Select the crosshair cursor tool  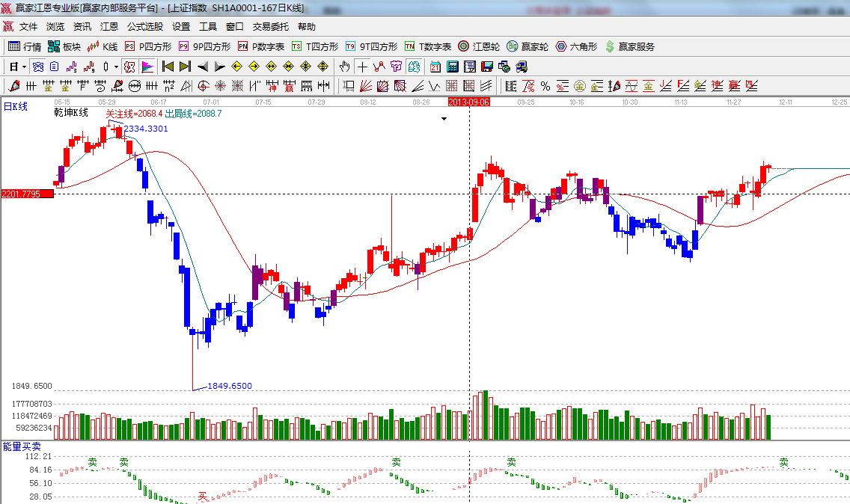coord(362,67)
